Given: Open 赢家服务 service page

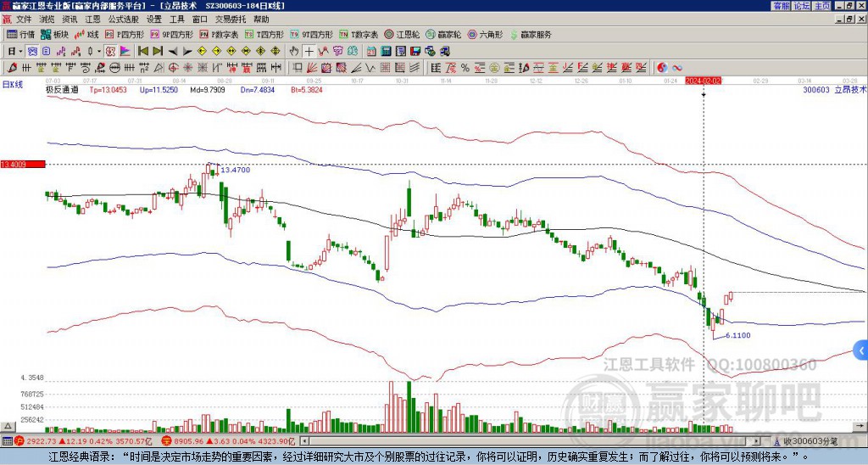Looking at the screenshot, I should click(x=531, y=34).
